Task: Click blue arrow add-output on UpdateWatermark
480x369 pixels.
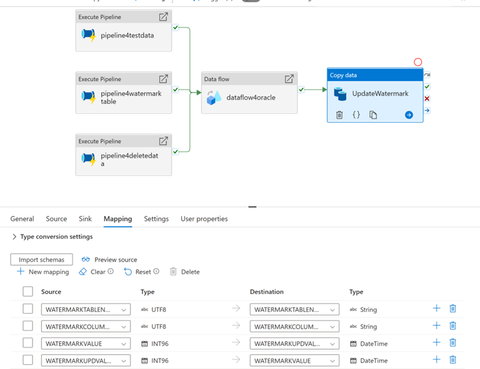Action: coord(409,115)
